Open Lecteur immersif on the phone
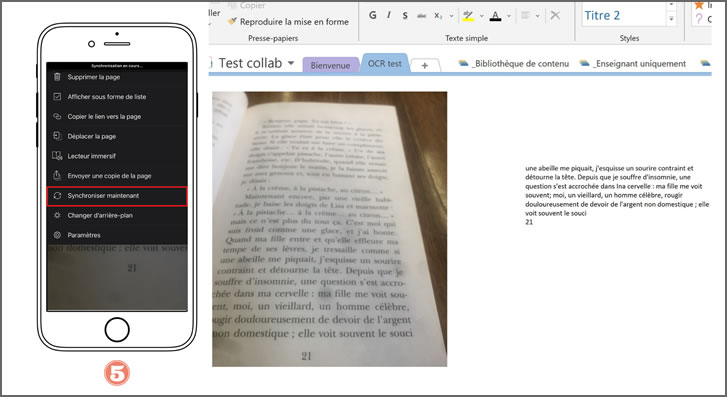Image resolution: width=727 pixels, height=397 pixels. (x=117, y=156)
